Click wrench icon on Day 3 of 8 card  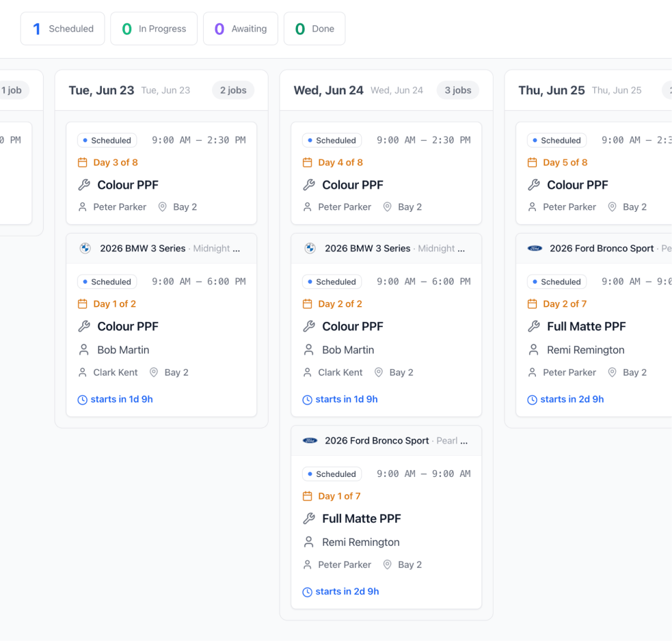point(84,185)
